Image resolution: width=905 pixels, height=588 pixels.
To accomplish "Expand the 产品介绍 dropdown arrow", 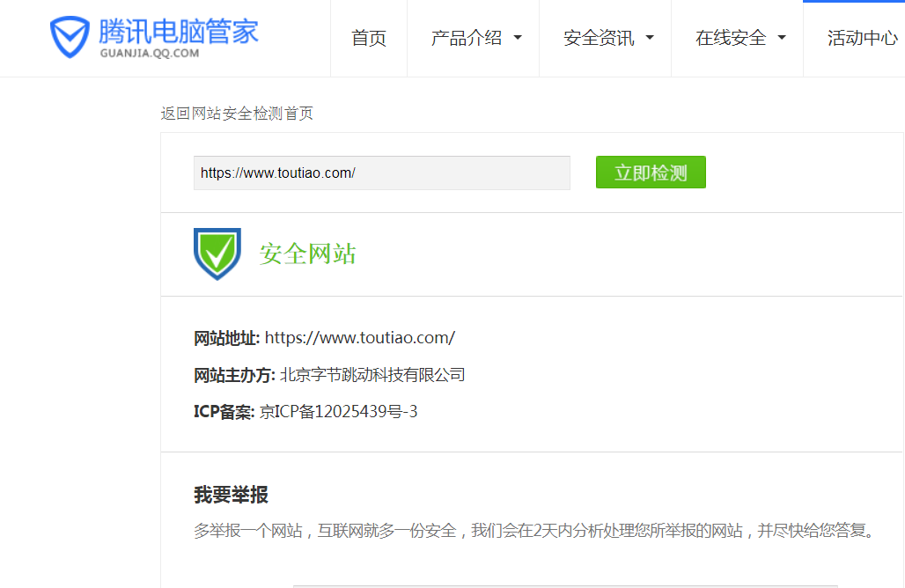I will point(518,38).
